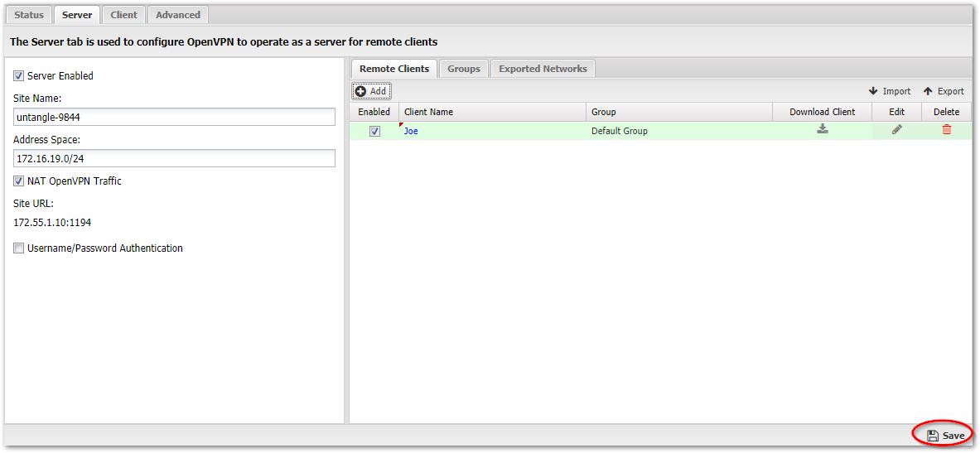Image resolution: width=980 pixels, height=453 pixels.
Task: Download the client for Joe
Action: pyautogui.click(x=822, y=129)
